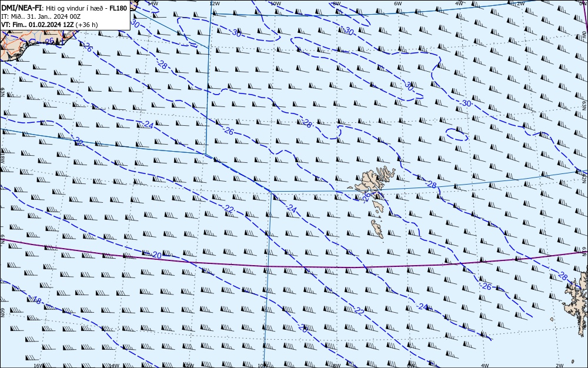The height and width of the screenshot is (368, 588).
Task: Click the -28 label east of Faroe Islands
Action: click(x=431, y=185)
